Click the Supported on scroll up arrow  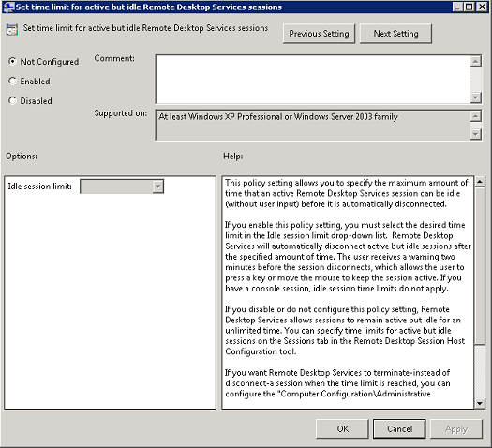pos(476,116)
